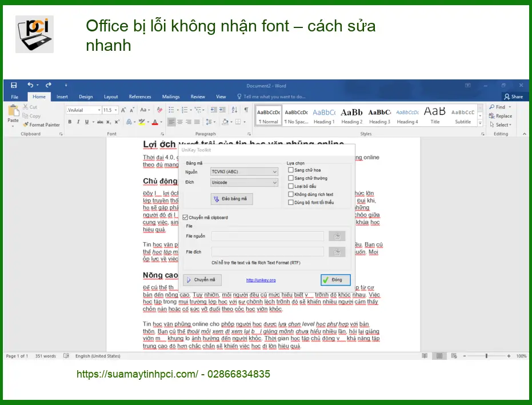Viewport: 532px width, 405px height.
Task: Apply italic formatting
Action: tap(78, 122)
